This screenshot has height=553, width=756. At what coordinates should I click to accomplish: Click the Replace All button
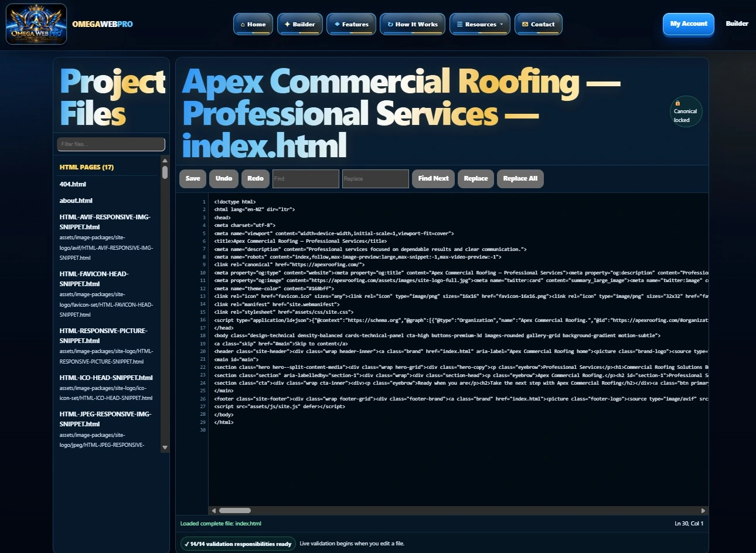point(520,179)
